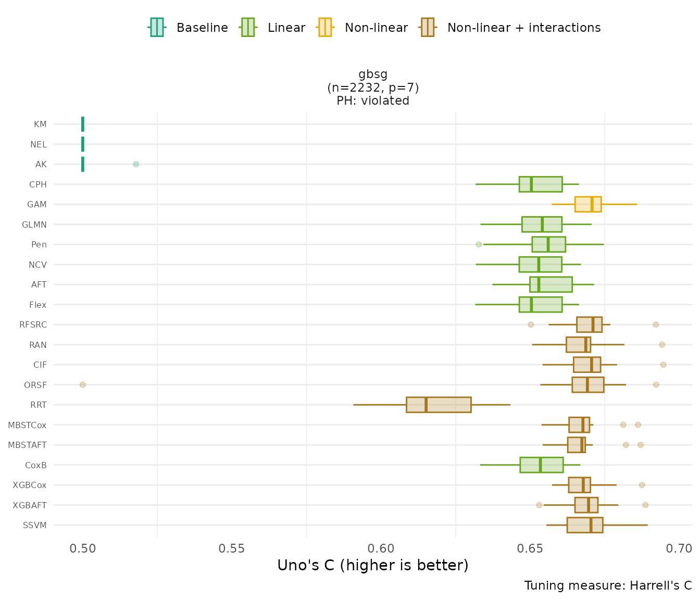700x600 pixels.
Task: Click the Non-linear legend yellow swatch
Action: [325, 28]
